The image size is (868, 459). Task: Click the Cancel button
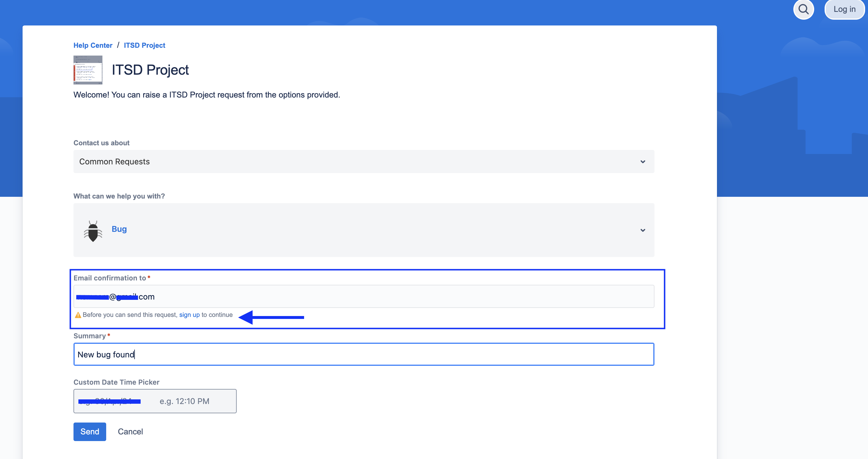click(x=130, y=432)
